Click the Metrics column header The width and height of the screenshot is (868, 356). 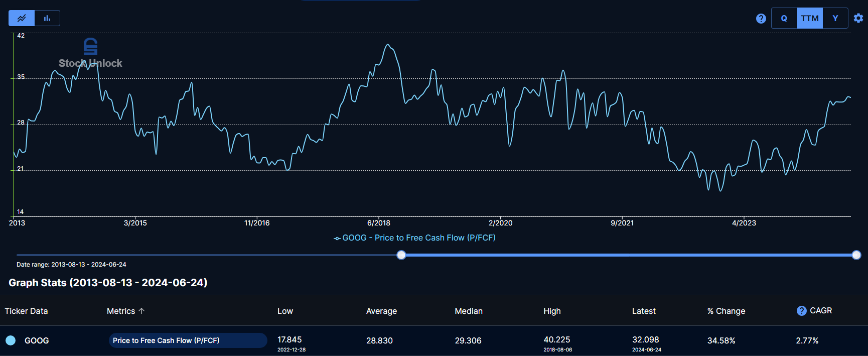pyautogui.click(x=121, y=311)
